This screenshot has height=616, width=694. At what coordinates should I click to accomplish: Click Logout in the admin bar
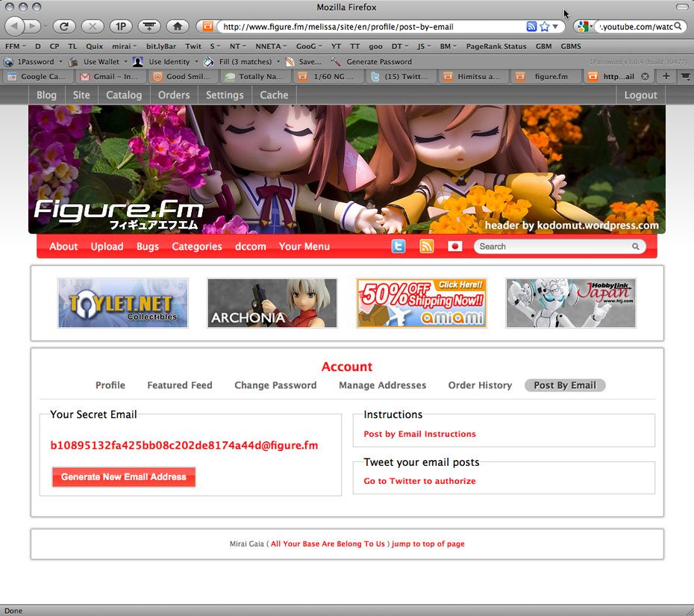click(x=640, y=95)
